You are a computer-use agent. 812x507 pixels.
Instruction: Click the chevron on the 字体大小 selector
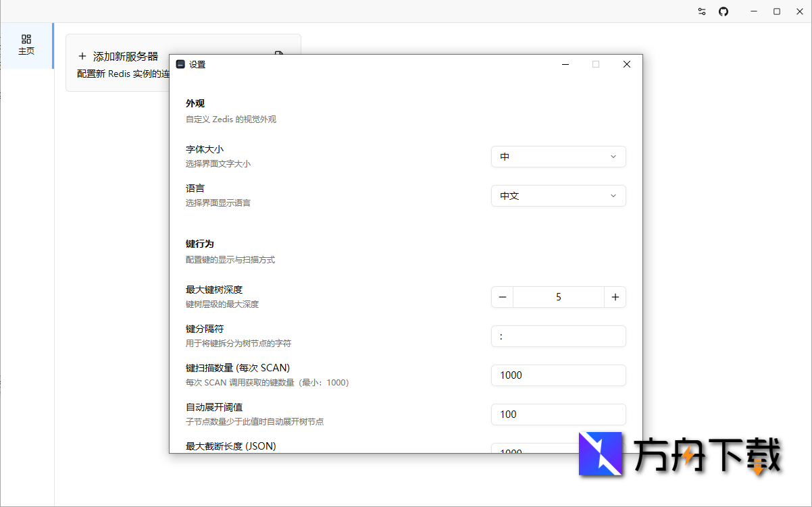614,157
